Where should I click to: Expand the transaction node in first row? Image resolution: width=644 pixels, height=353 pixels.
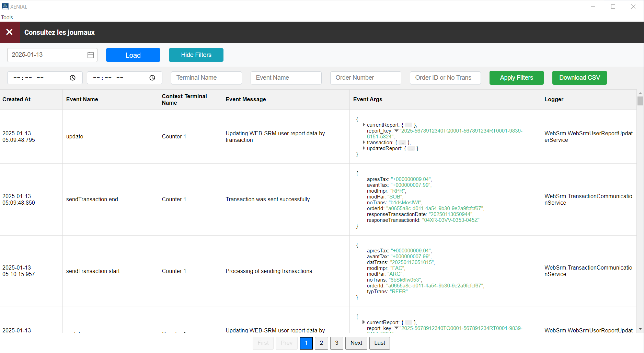(x=364, y=143)
